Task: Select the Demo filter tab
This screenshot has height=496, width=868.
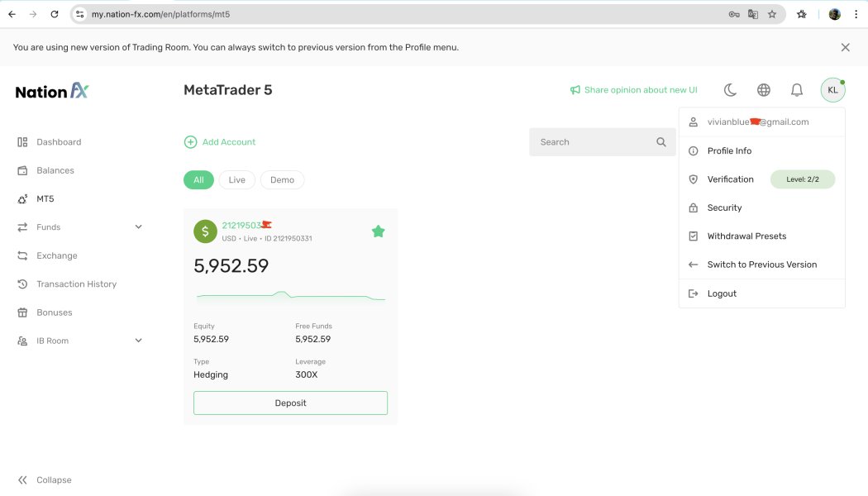Action: coord(283,180)
